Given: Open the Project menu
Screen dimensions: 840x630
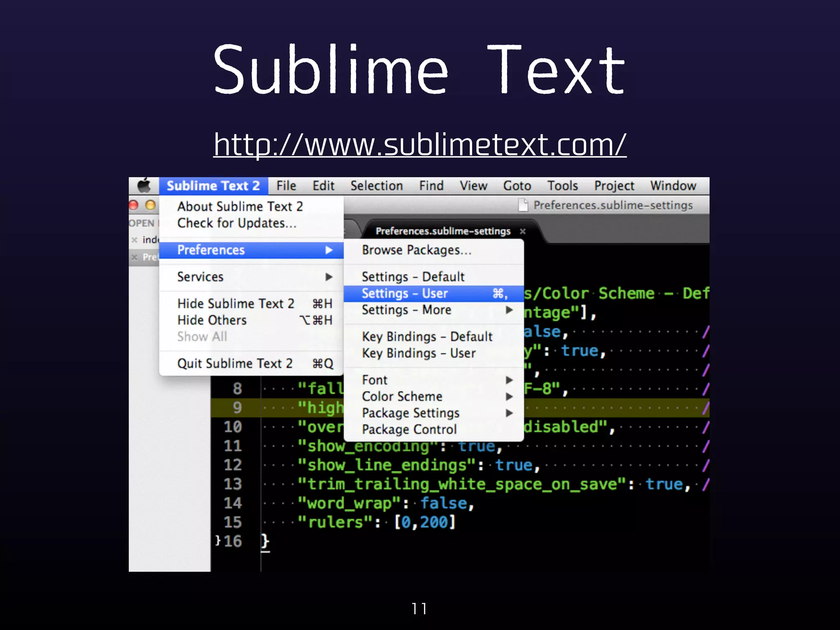Looking at the screenshot, I should [x=614, y=186].
